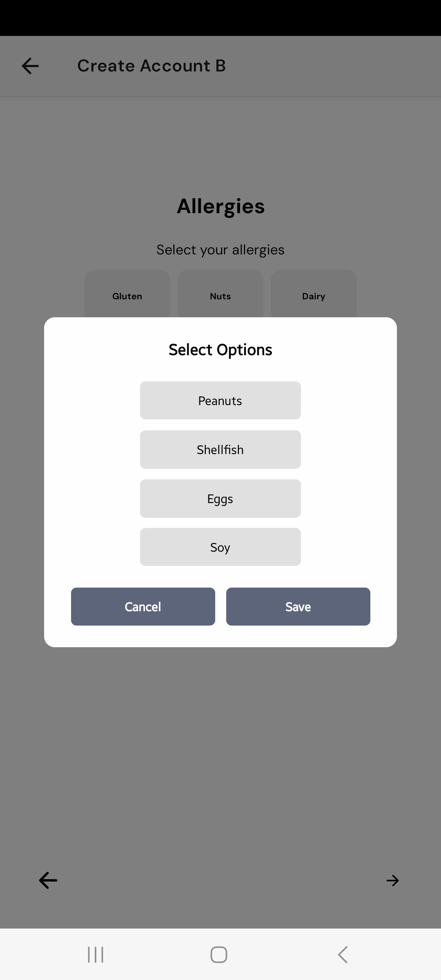Select the Peanuts allergy option
Viewport: 441px width, 980px height.
(220, 401)
